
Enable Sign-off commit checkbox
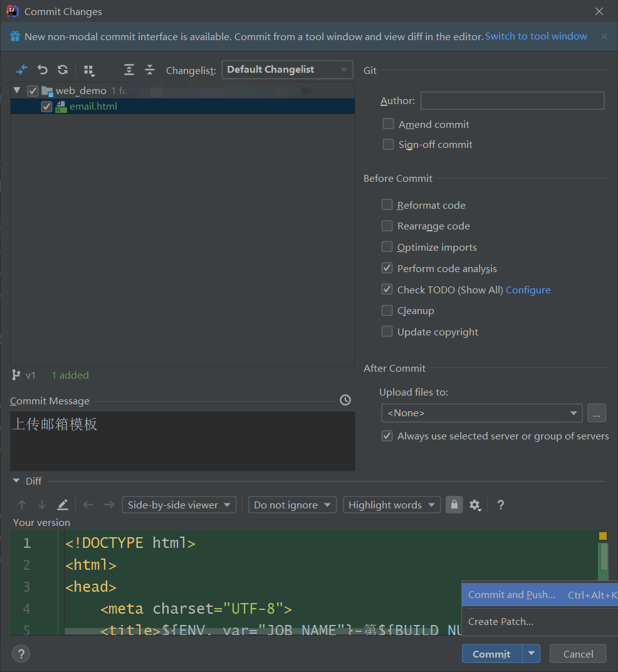click(x=388, y=144)
